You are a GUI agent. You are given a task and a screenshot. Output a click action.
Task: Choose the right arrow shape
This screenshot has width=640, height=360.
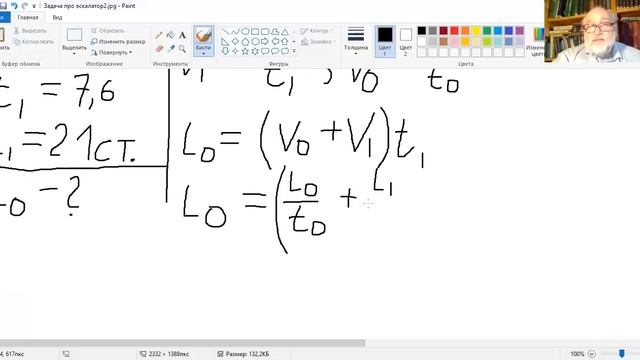pyautogui.click(x=265, y=41)
